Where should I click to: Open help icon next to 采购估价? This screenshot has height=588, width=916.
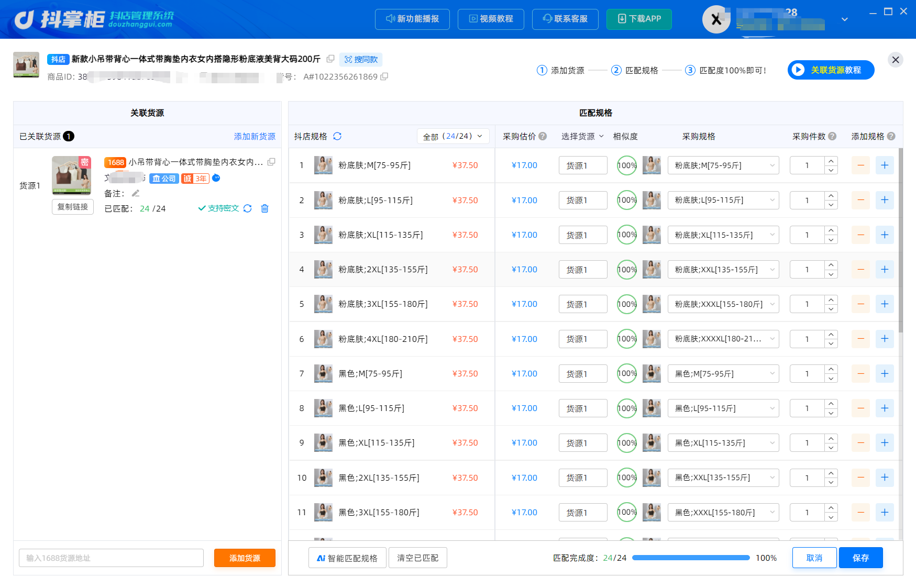point(543,136)
